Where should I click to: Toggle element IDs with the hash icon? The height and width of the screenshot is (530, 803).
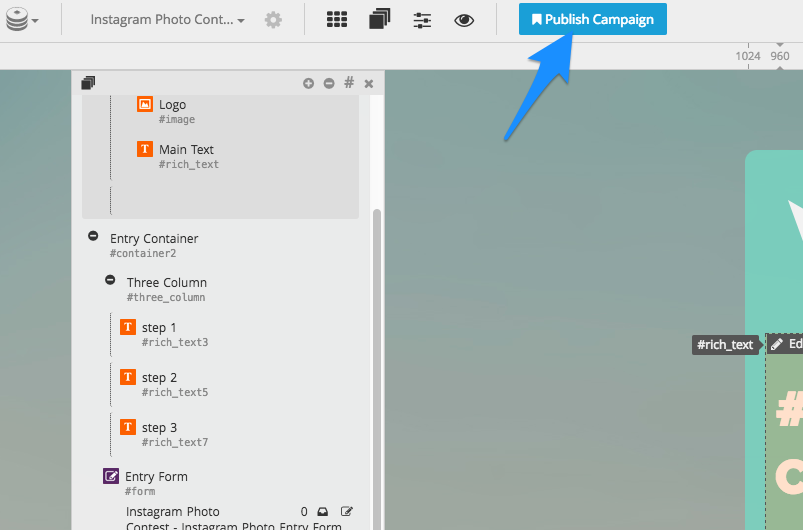[349, 83]
